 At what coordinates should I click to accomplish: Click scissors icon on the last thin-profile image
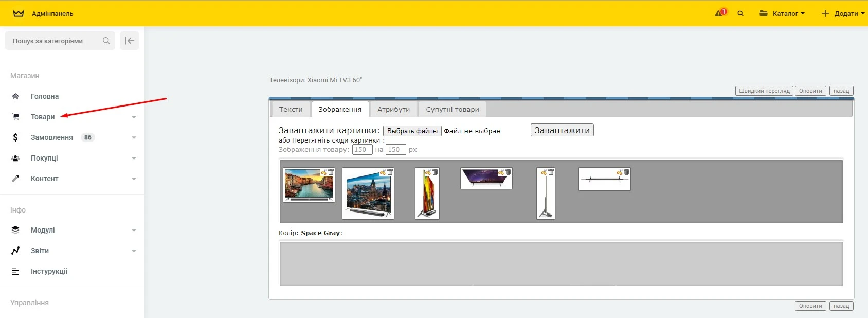tap(619, 172)
